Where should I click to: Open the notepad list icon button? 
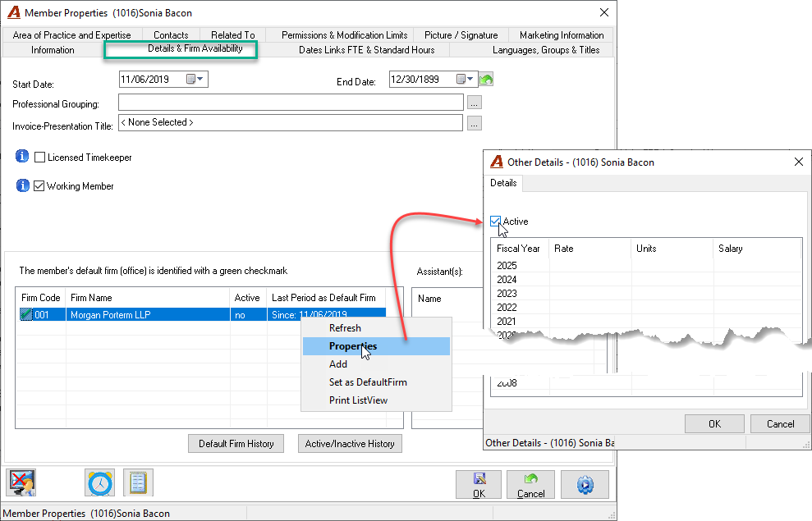click(x=138, y=482)
